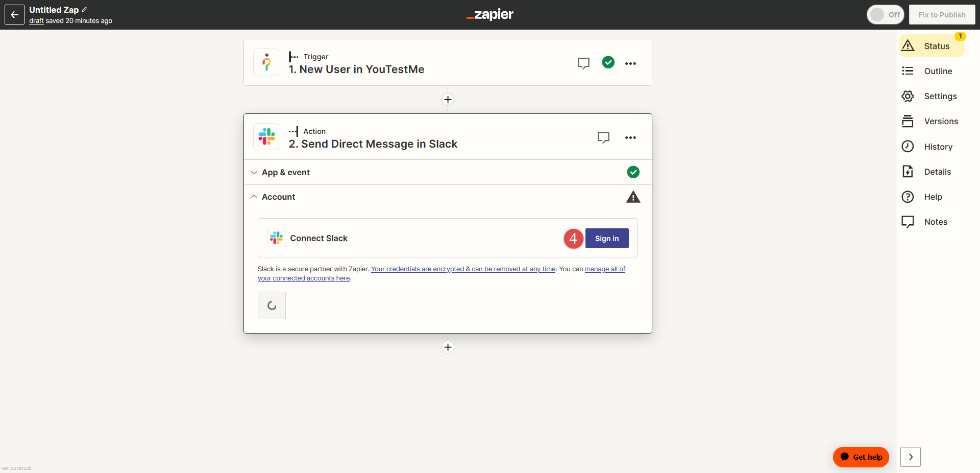Open the Versions panel
The width and height of the screenshot is (980, 473).
pos(932,121)
